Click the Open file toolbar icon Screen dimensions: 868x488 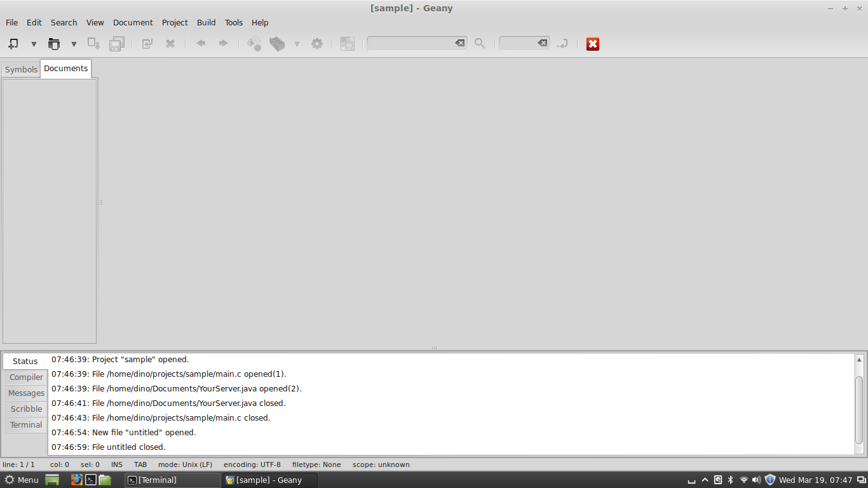tap(54, 44)
